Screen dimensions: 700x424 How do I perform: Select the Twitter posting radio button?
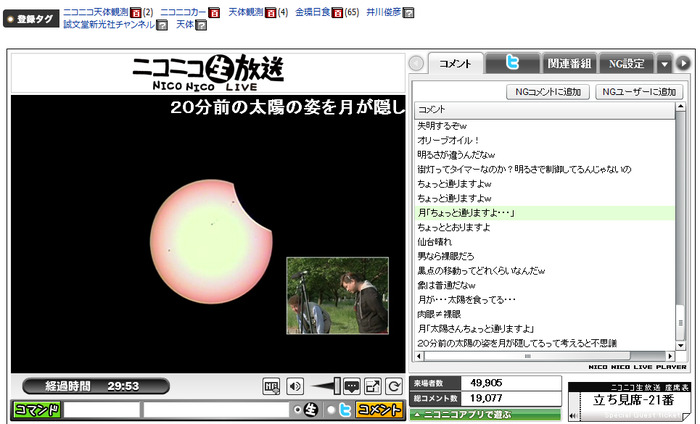pyautogui.click(x=331, y=409)
